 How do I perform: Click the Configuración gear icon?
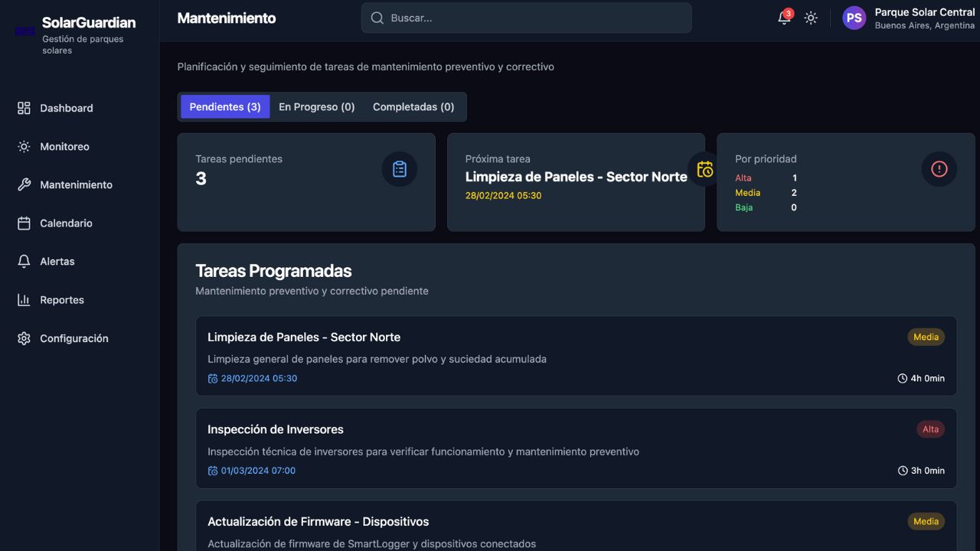click(24, 338)
